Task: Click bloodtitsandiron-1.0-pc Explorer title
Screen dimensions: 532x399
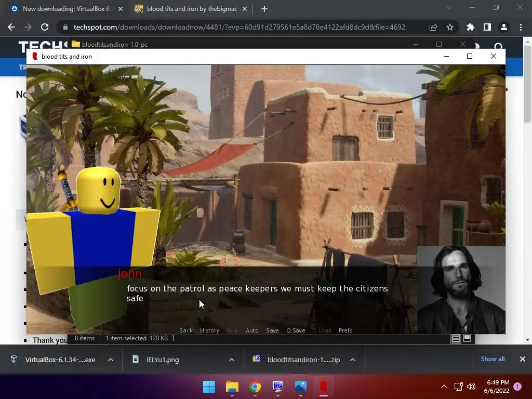Action: click(x=115, y=45)
